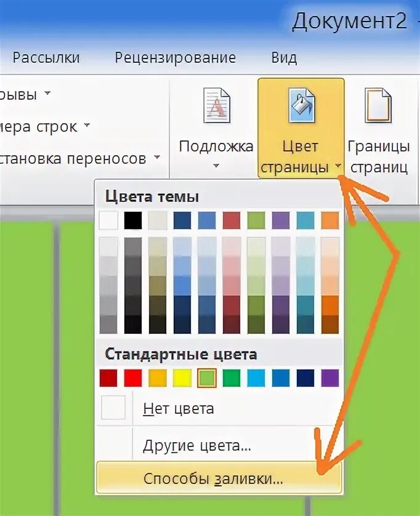Pick tan theme color in top row

(158, 220)
